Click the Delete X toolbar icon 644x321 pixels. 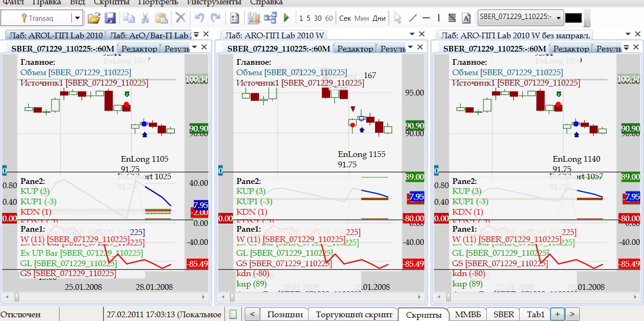[180, 18]
